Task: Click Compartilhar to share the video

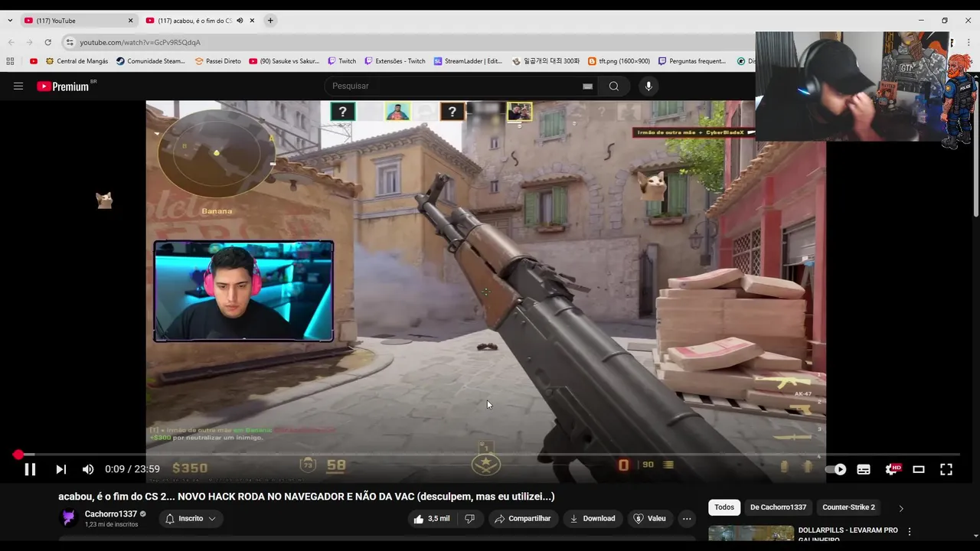Action: 523,518
